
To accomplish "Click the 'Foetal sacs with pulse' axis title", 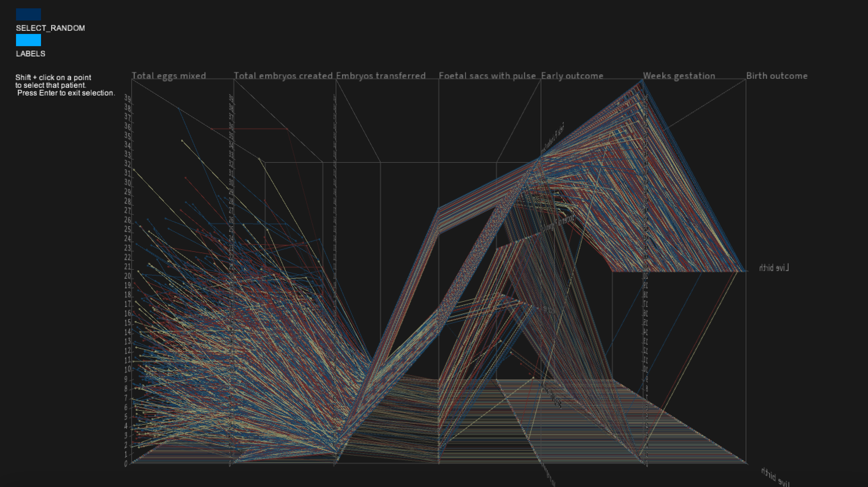I will [487, 76].
